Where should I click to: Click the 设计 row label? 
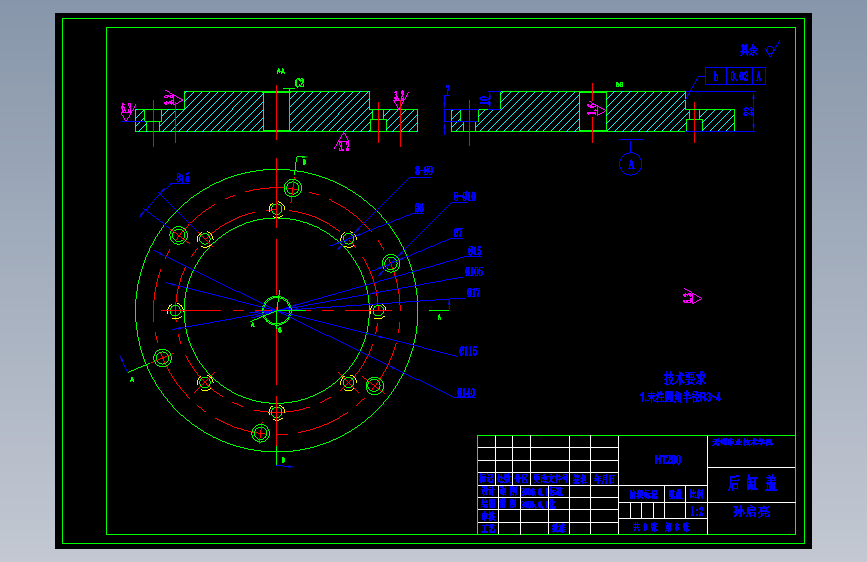pos(488,491)
